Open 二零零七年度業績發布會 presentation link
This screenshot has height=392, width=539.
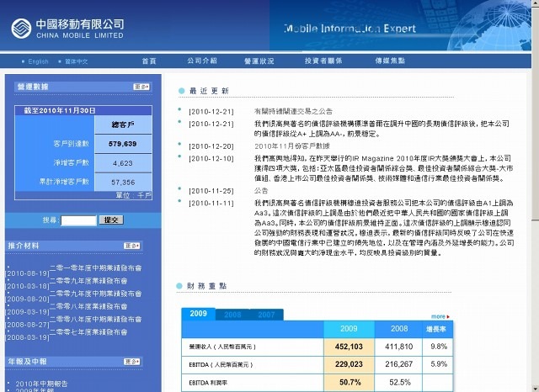click(88, 332)
